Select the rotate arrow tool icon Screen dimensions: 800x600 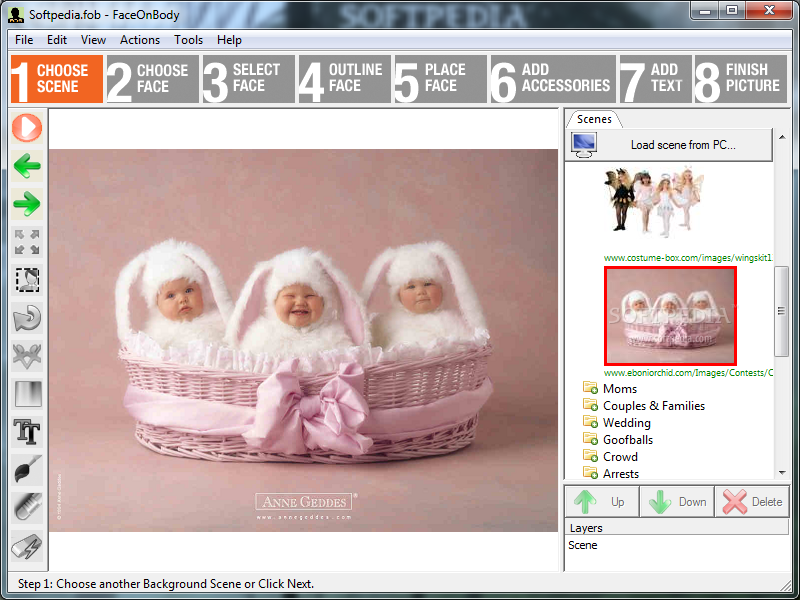click(27, 318)
